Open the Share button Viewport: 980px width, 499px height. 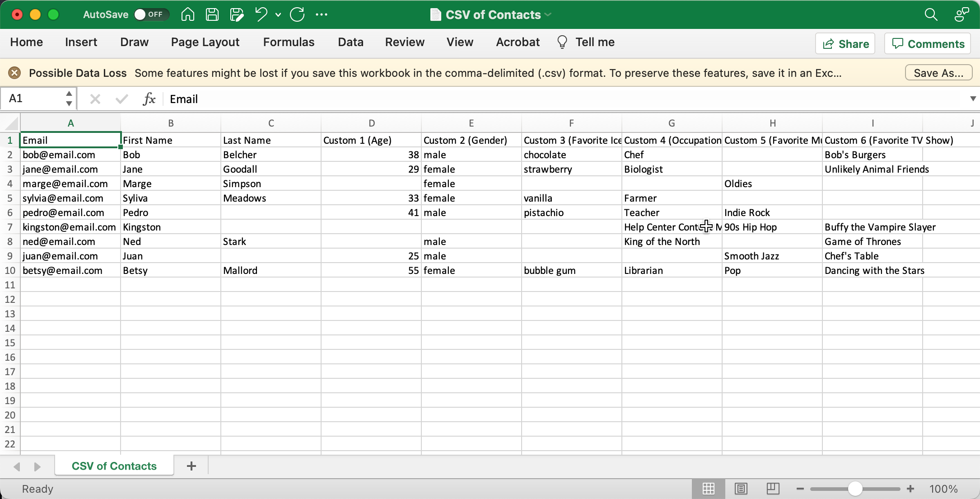point(845,43)
